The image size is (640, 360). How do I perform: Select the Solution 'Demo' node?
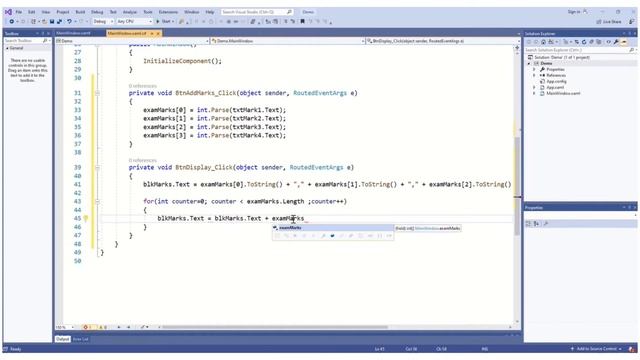pos(562,58)
